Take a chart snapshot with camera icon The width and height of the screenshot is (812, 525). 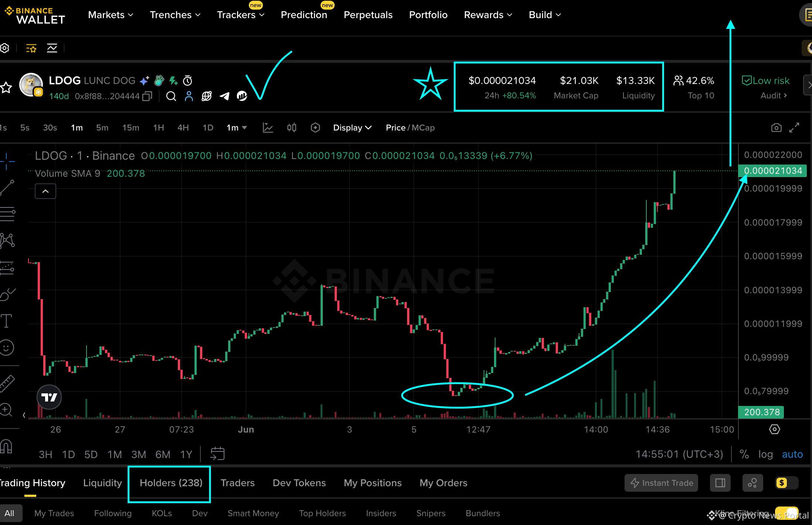point(777,128)
